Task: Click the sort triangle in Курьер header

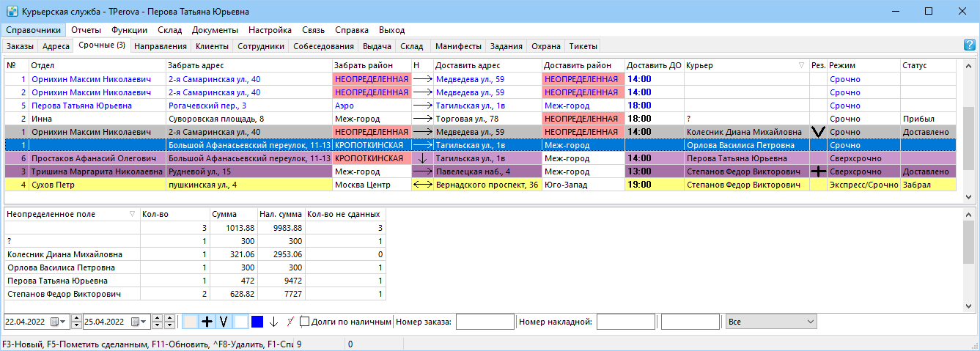Action: tap(801, 65)
